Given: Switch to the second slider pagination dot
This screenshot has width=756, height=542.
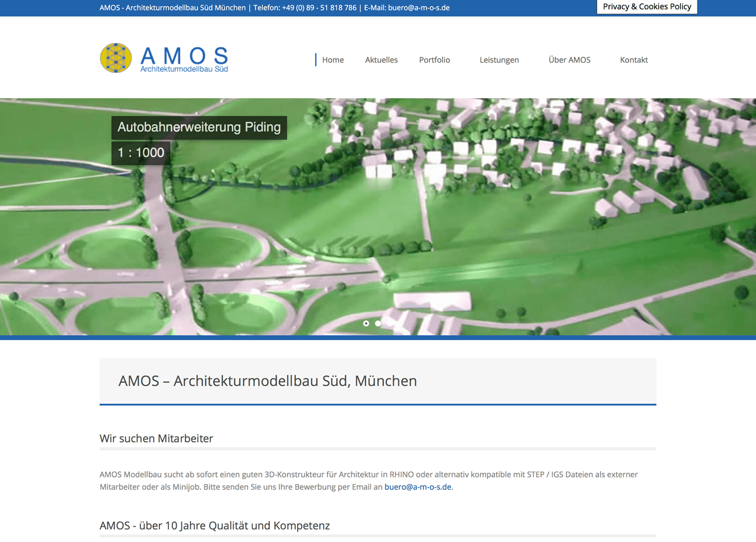Looking at the screenshot, I should click(x=378, y=323).
